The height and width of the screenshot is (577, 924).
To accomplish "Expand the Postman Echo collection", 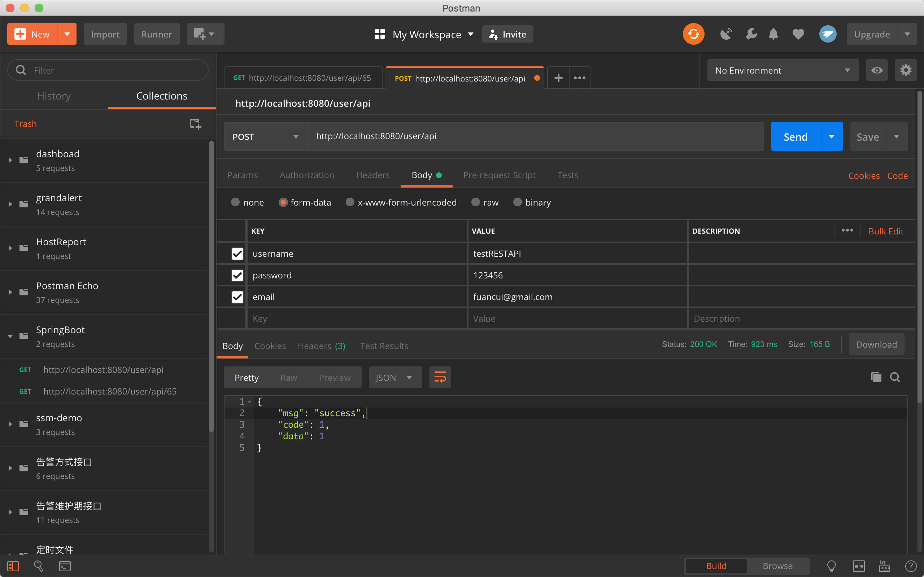I will coord(10,292).
